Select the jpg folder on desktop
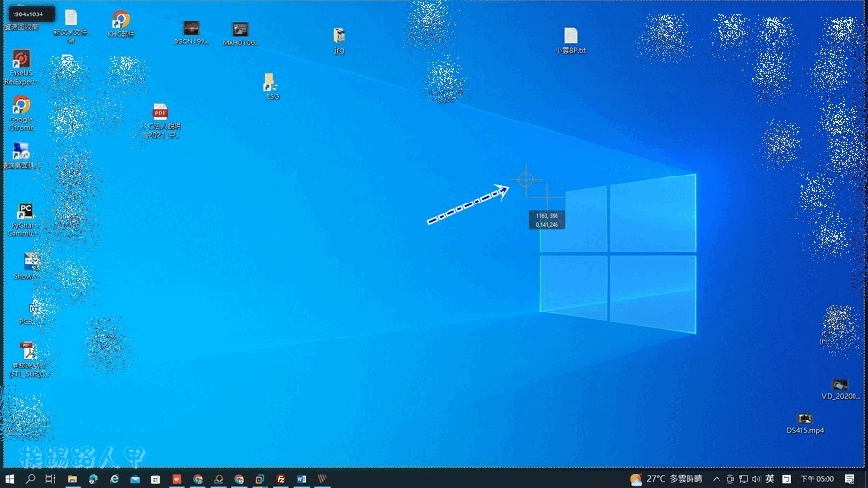This screenshot has width=868, height=488. (339, 36)
